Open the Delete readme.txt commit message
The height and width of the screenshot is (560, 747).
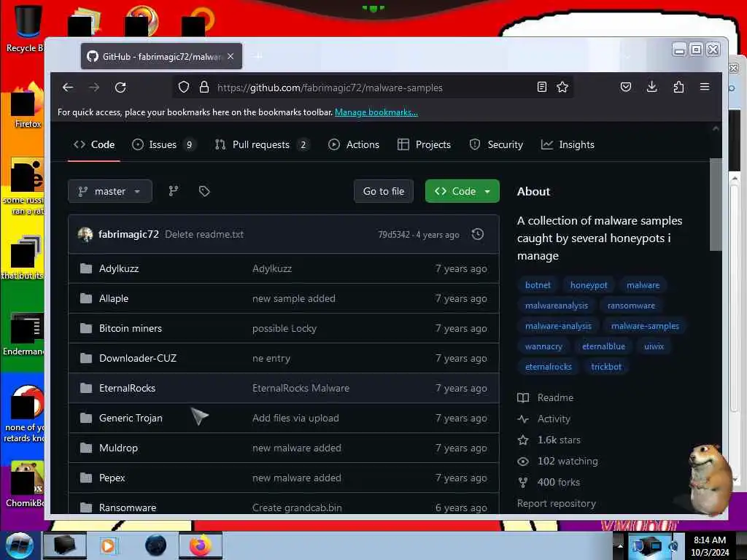[x=204, y=234]
